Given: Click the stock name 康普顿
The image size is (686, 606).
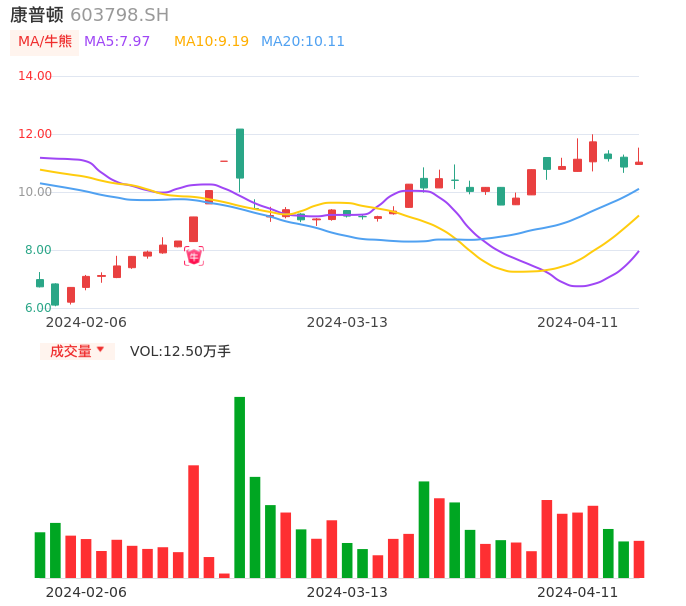Looking at the screenshot, I should 37,15.
